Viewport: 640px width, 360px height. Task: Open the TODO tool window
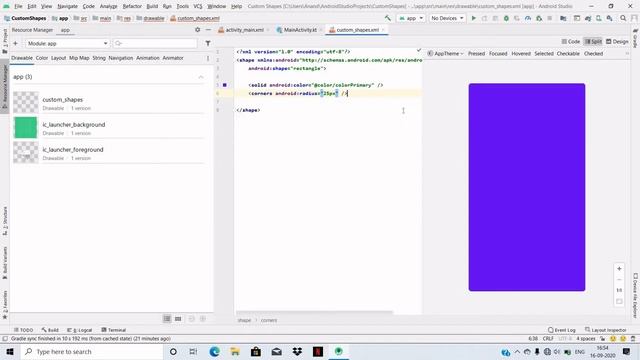[24, 330]
